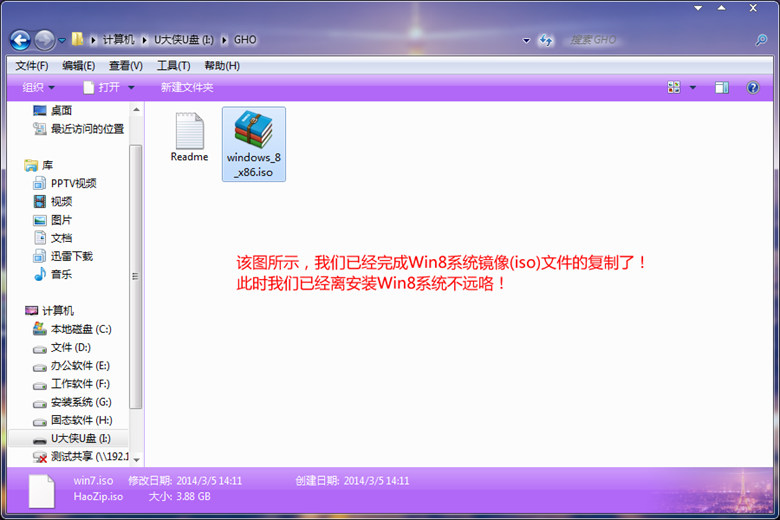
Task: Expand the breadcrumb arrow after U大侠U盘
Action: coord(224,40)
